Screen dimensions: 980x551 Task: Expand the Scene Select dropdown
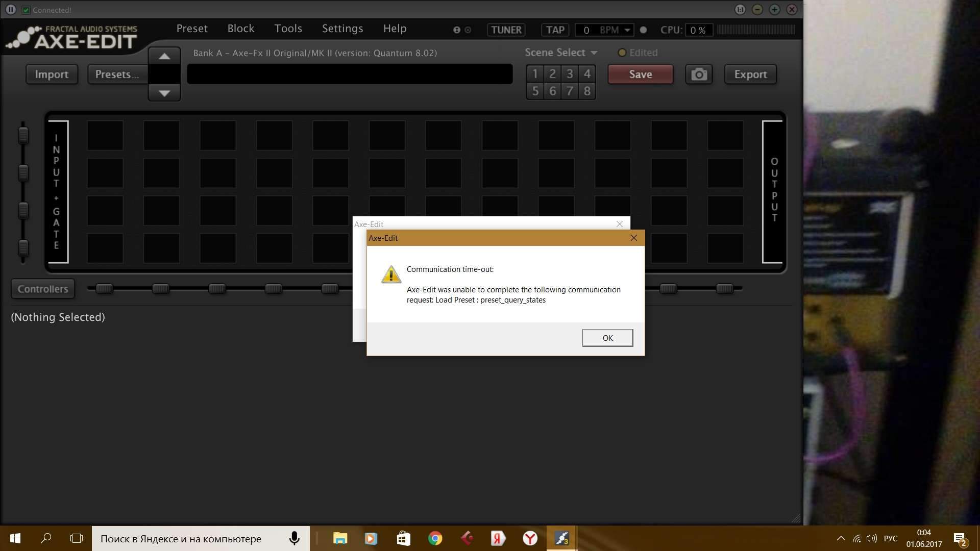click(x=594, y=53)
